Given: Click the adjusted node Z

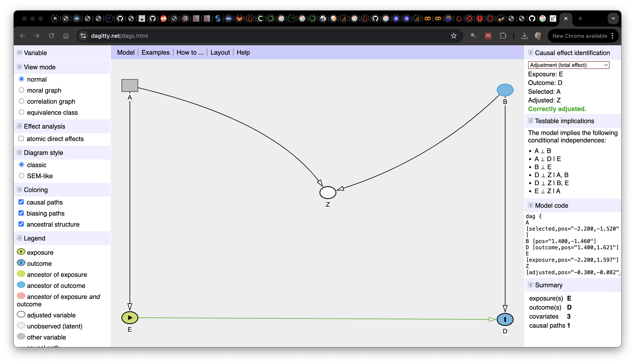Looking at the screenshot, I should click(328, 192).
